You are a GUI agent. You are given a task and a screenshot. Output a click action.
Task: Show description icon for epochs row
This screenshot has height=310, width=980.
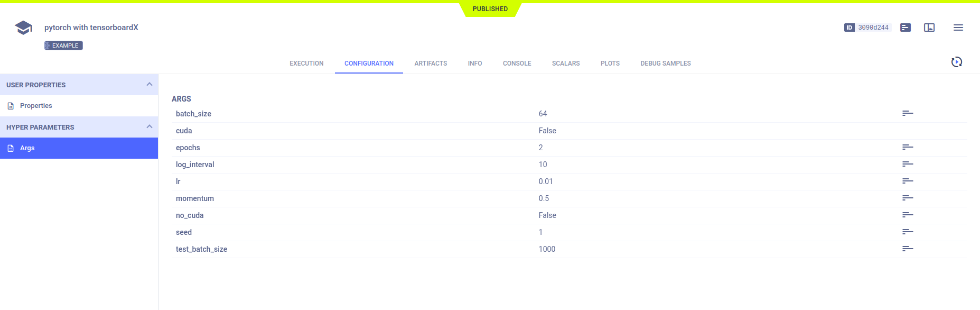(x=908, y=147)
